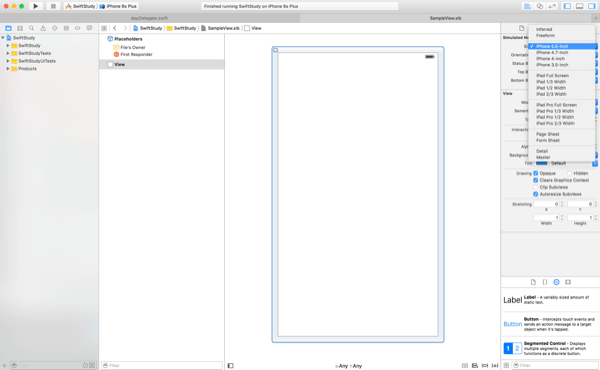600x370 pixels.
Task: Open the Align constraints menu in the canvas bar
Action: pos(475,366)
